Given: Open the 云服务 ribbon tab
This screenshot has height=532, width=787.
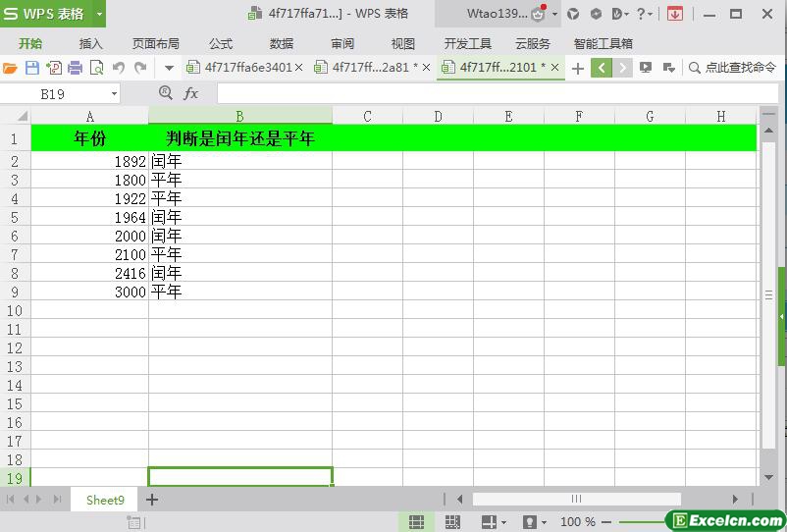Looking at the screenshot, I should click(533, 43).
